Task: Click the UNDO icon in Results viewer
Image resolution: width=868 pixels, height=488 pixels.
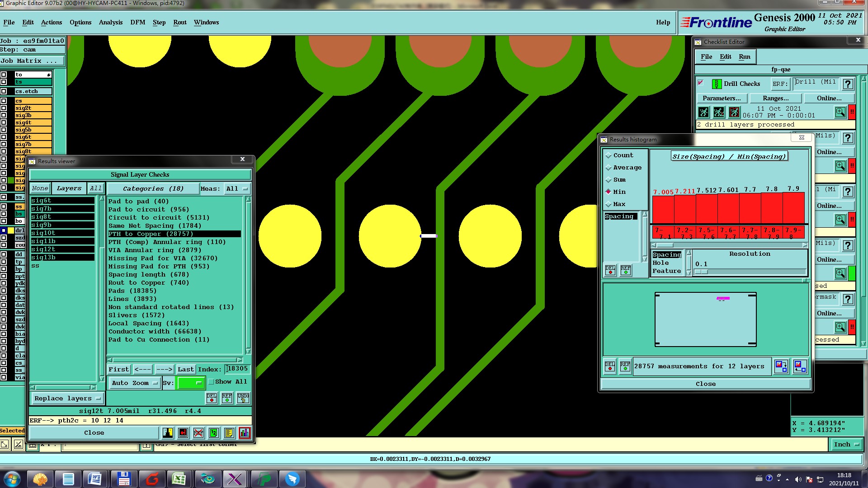Action: pyautogui.click(x=243, y=398)
